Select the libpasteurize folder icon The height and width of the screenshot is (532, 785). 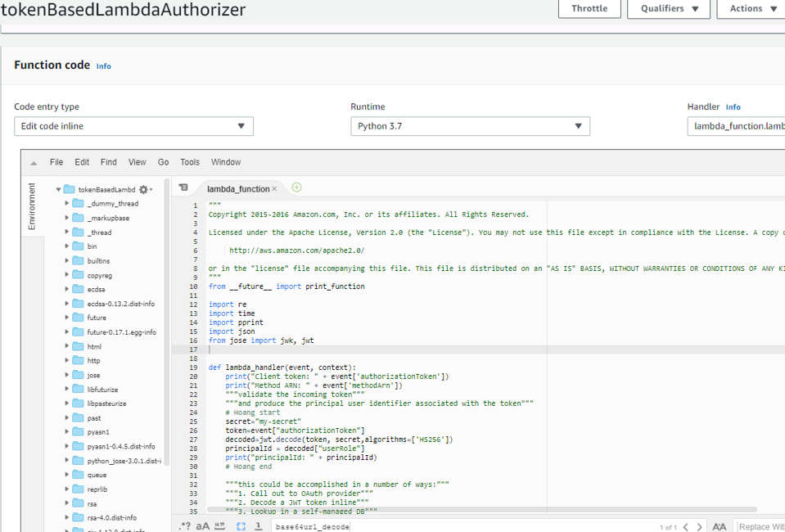click(78, 404)
